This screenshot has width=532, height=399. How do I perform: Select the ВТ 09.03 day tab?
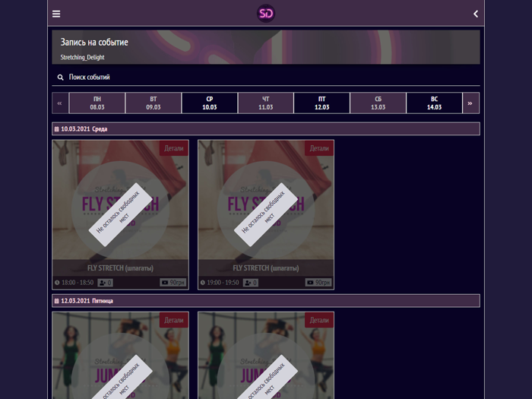tap(154, 103)
